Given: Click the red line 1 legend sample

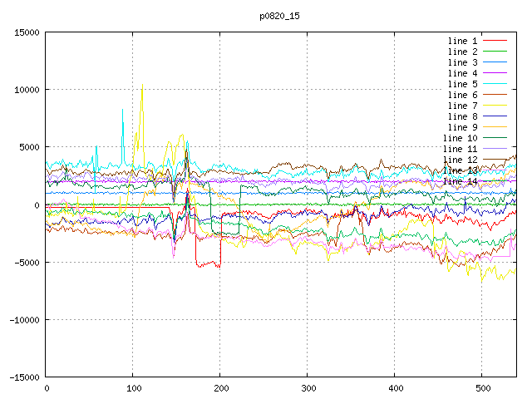Looking at the screenshot, I should [x=495, y=41].
